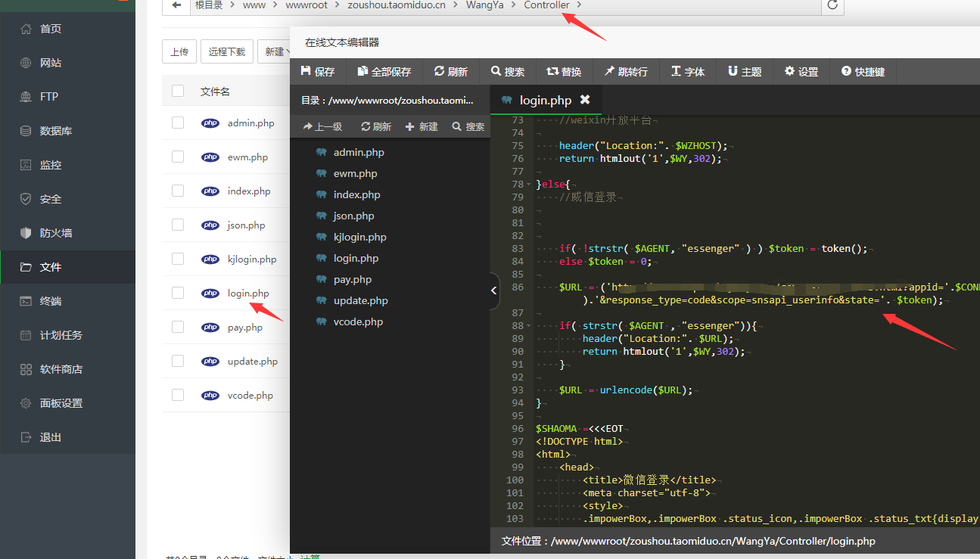Open the Database menu in sidebar
The height and width of the screenshot is (559, 980).
(x=56, y=131)
